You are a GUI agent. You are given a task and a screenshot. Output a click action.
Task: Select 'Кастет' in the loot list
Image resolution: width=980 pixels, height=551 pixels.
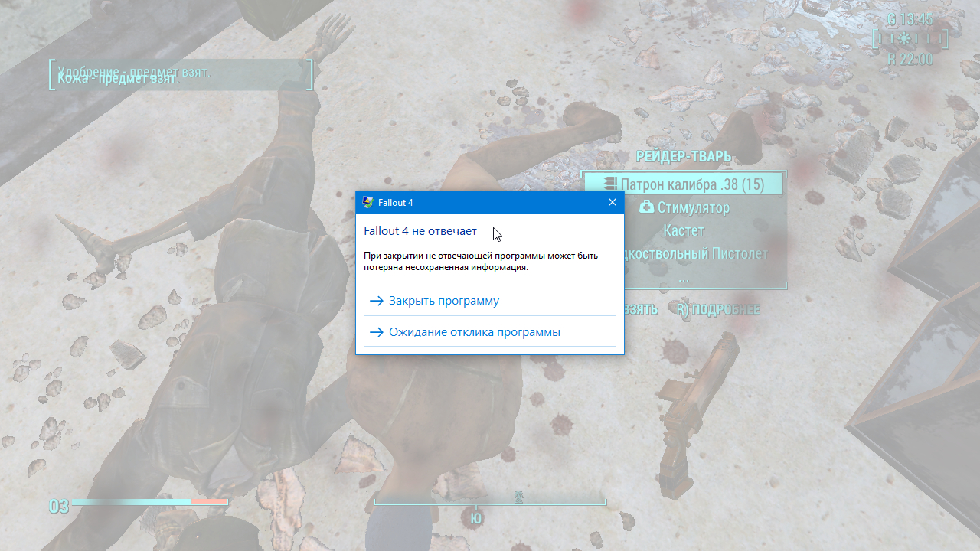684,230
